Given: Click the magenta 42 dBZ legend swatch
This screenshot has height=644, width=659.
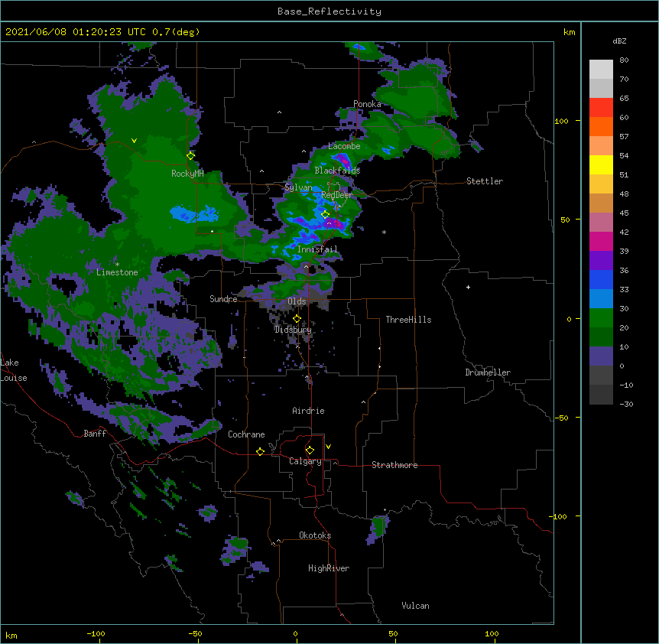Looking at the screenshot, I should pyautogui.click(x=601, y=241).
